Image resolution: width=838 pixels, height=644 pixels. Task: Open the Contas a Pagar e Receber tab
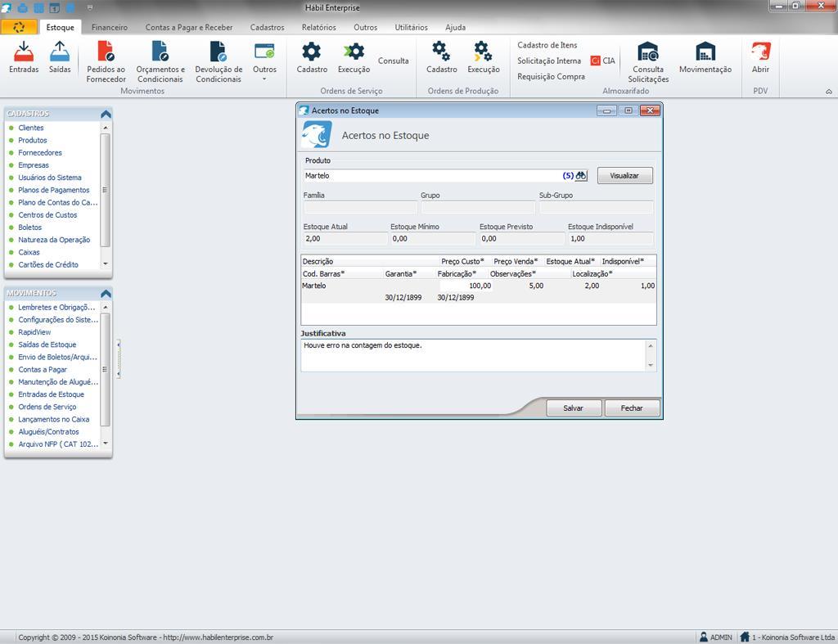coord(189,27)
